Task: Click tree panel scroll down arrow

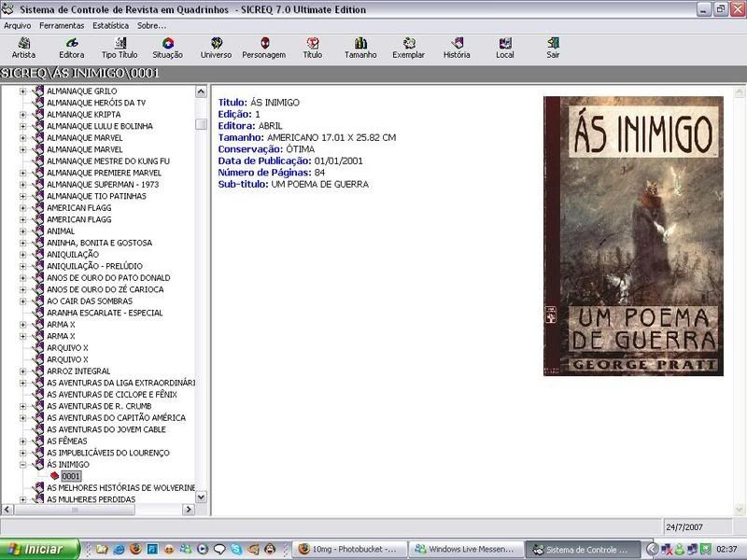Action: point(201,497)
